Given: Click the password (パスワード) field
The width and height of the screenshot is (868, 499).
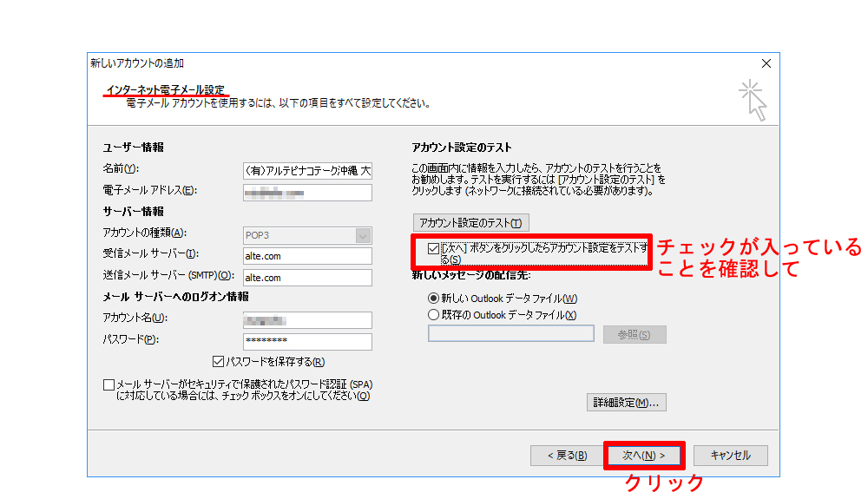Looking at the screenshot, I should click(x=307, y=341).
